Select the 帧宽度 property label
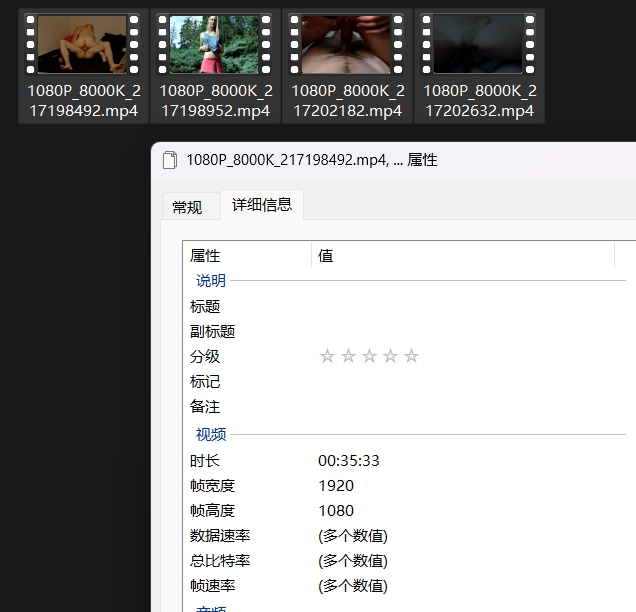 click(x=213, y=486)
